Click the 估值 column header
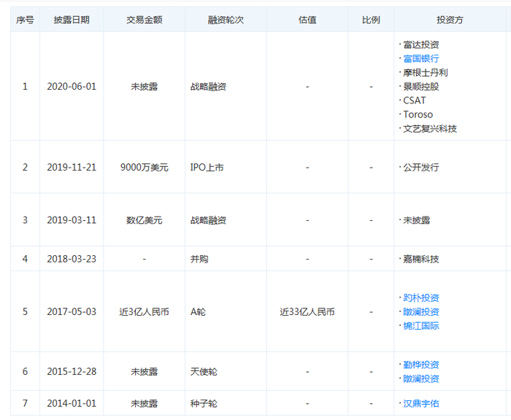This screenshot has height=420, width=511. pyautogui.click(x=307, y=20)
